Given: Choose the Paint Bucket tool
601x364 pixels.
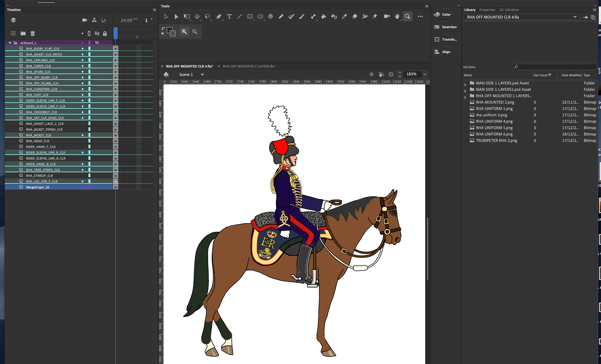Looking at the screenshot, I should [x=323, y=17].
